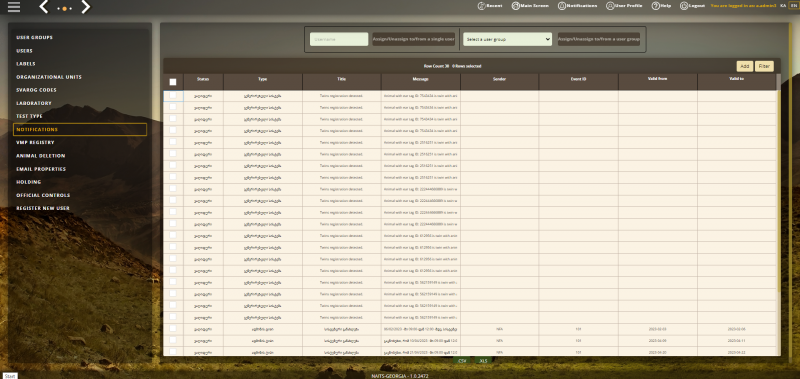
Task: Click the Logout icon
Action: pos(684,6)
